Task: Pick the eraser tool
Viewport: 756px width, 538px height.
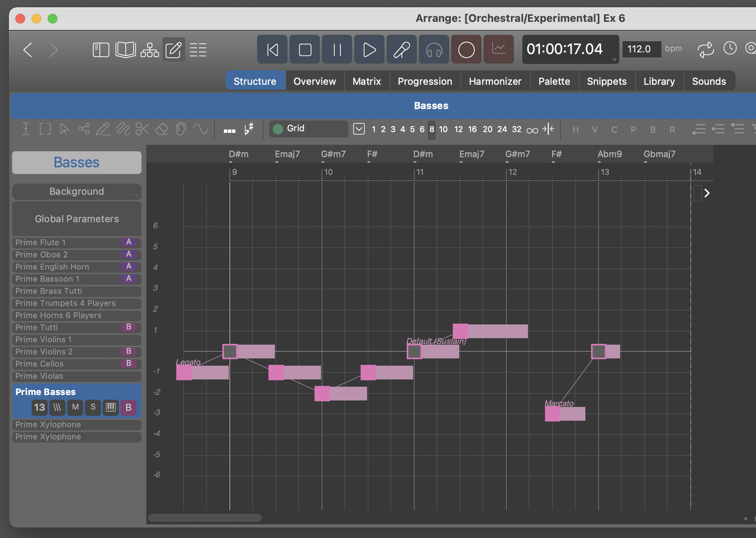Action: (162, 129)
